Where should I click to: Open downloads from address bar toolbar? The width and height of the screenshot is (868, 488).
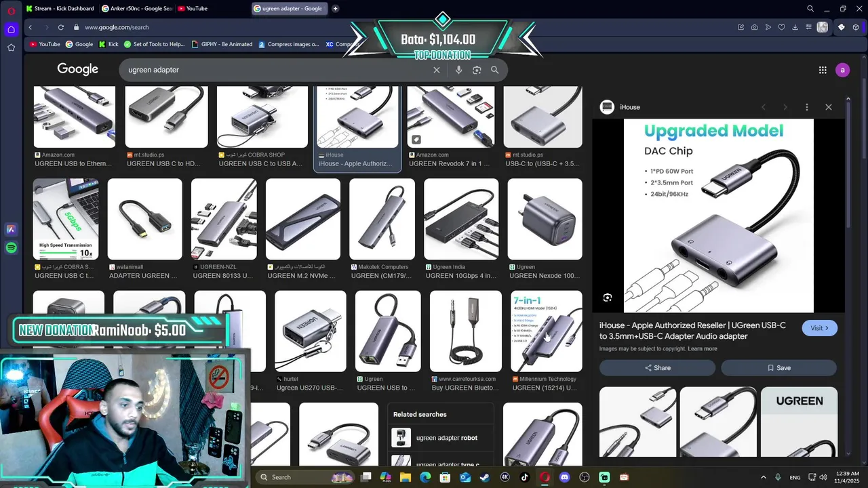[x=795, y=27]
